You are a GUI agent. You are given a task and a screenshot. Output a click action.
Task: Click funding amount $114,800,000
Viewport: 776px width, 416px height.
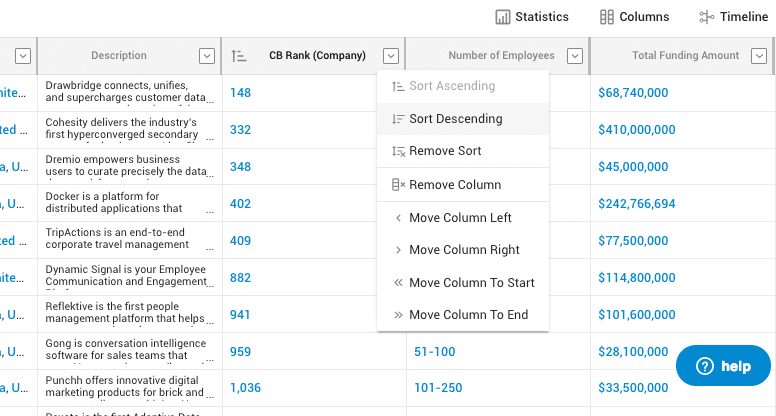636,278
